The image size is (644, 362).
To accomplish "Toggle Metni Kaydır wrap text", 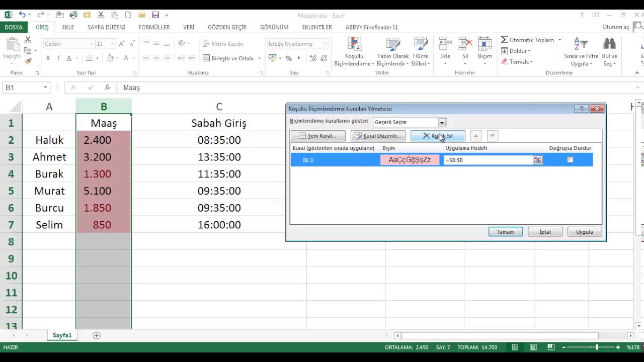I will click(223, 44).
